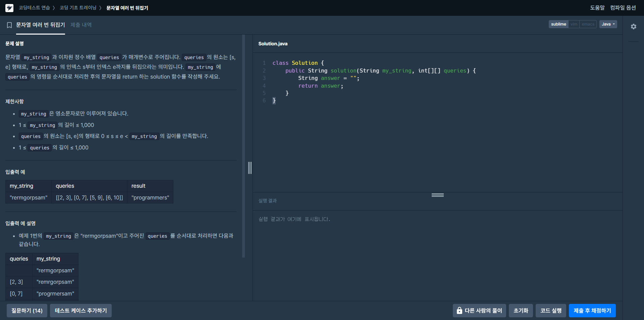Open the 도움말 menu
This screenshot has width=644, height=320.
(597, 8)
